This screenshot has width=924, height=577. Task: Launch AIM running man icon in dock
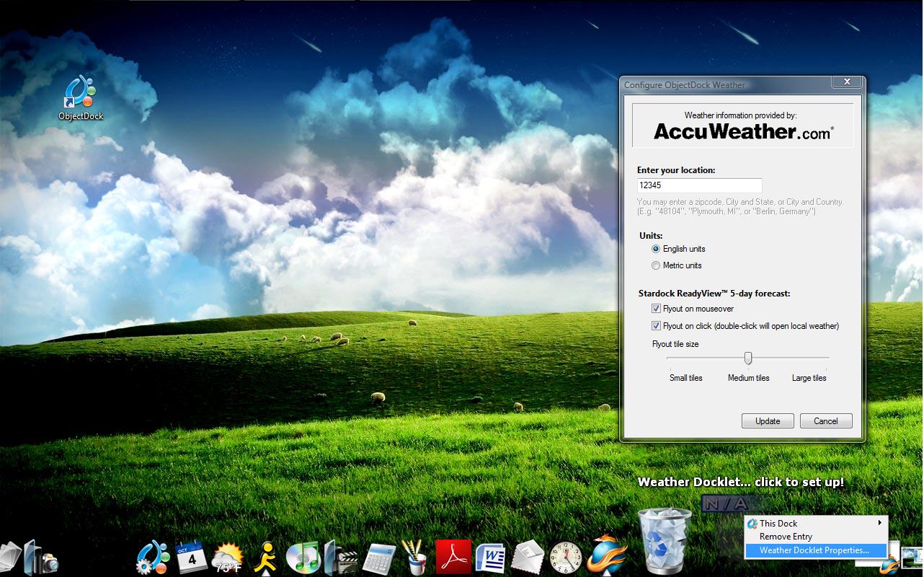(267, 558)
